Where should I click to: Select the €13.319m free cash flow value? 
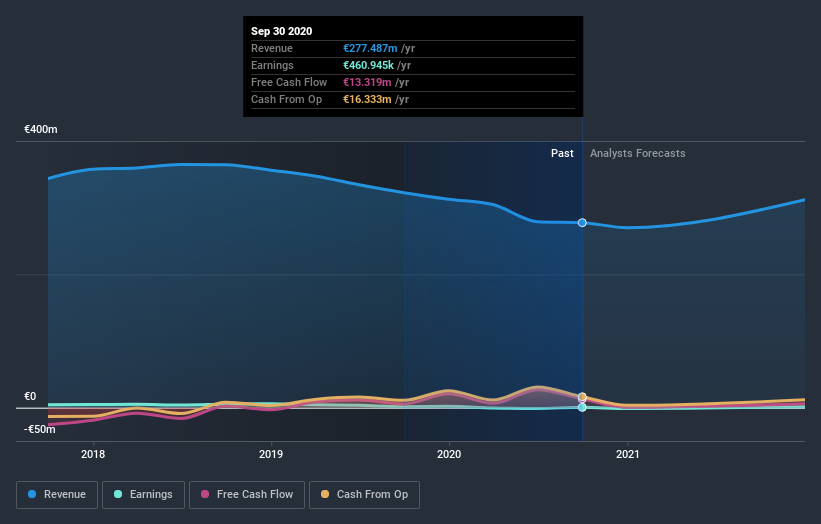367,82
